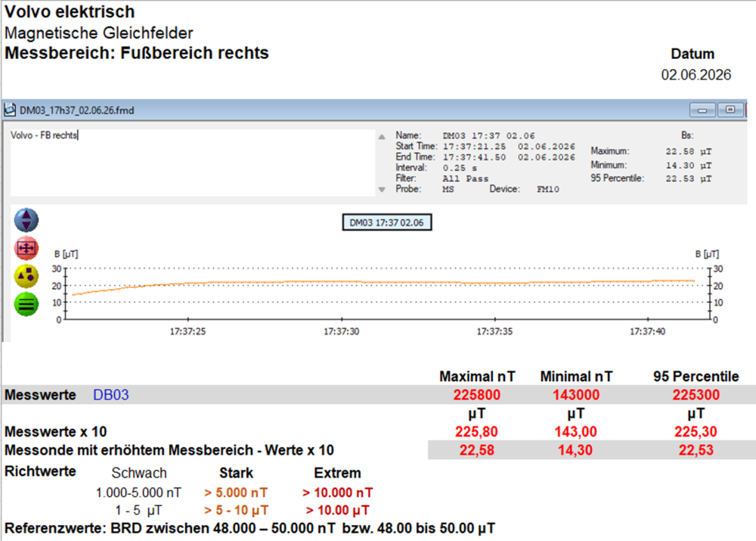Click the Schwach range 1.000-5.000 nT
Viewport: 756px width, 541px height.
[139, 493]
